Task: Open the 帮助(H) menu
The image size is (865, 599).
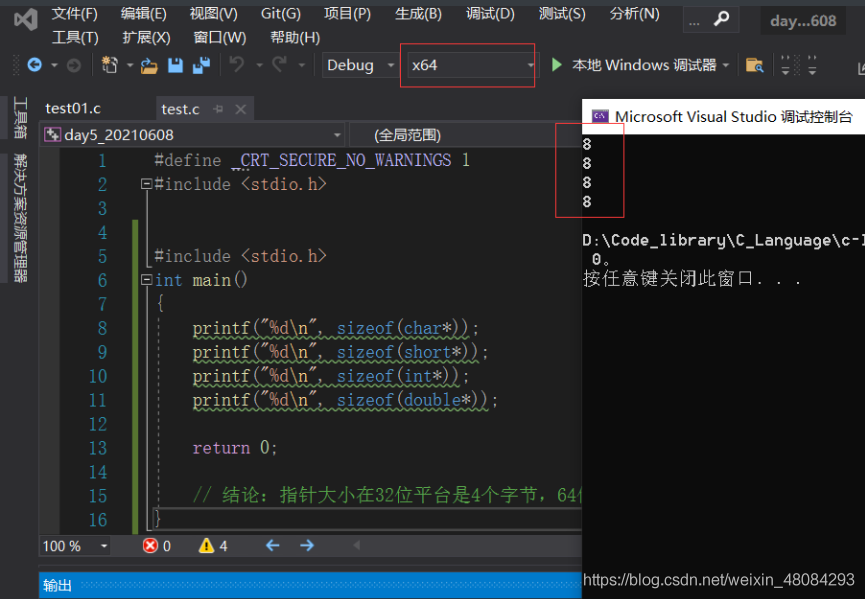Action: tap(295, 38)
